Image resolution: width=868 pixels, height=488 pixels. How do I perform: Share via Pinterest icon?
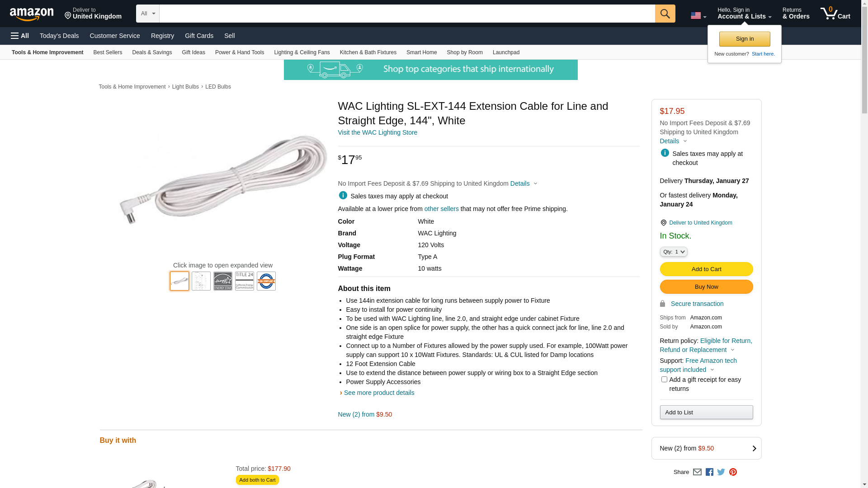(x=733, y=472)
